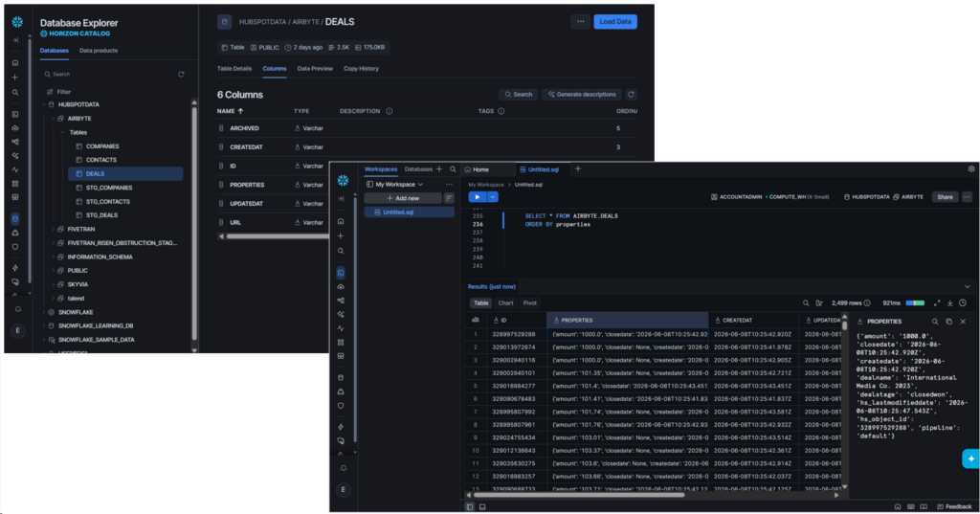This screenshot has height=514, width=980.
Task: Collapse the results pane with chevron
Action: click(x=967, y=286)
